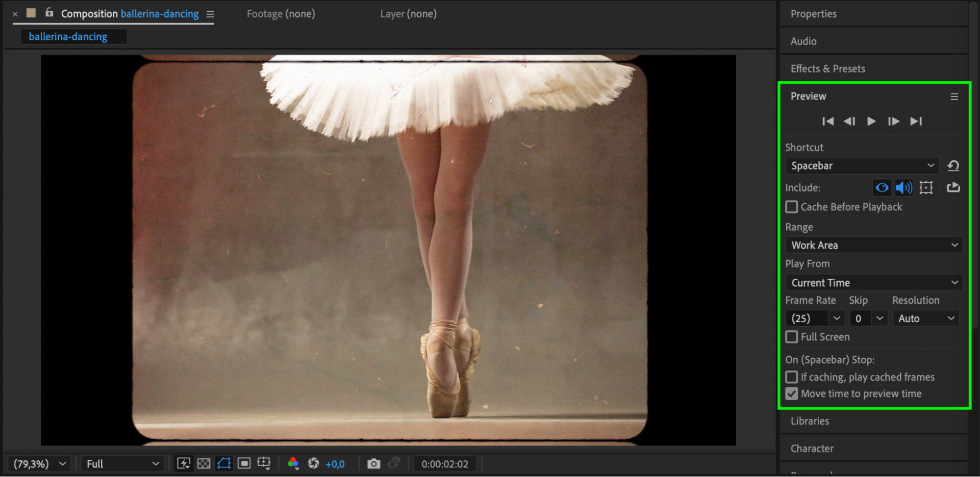Reset the preview shortcut settings

[x=953, y=166]
